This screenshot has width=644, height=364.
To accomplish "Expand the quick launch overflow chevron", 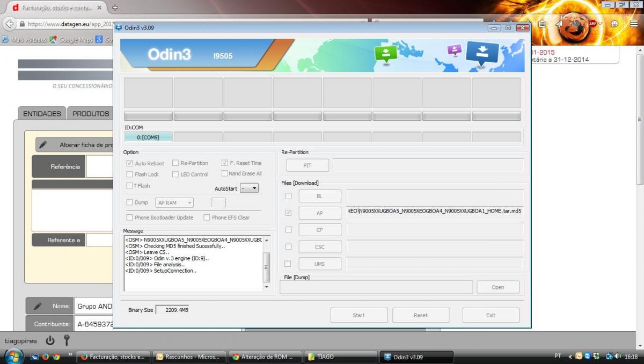I will point(70,355).
